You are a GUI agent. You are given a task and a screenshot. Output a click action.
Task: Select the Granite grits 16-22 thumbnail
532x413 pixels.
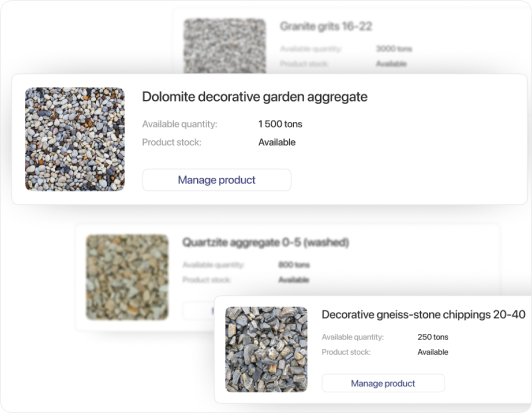pos(225,46)
